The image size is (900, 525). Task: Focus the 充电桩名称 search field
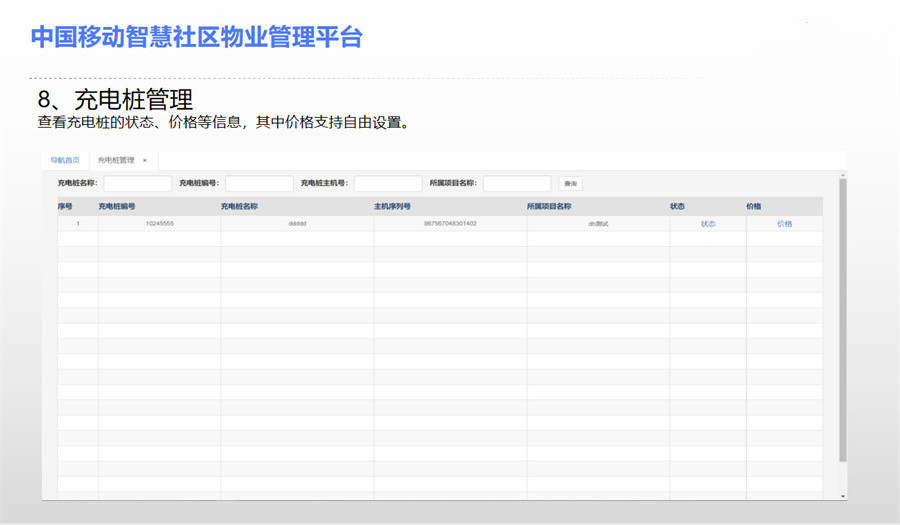[138, 184]
